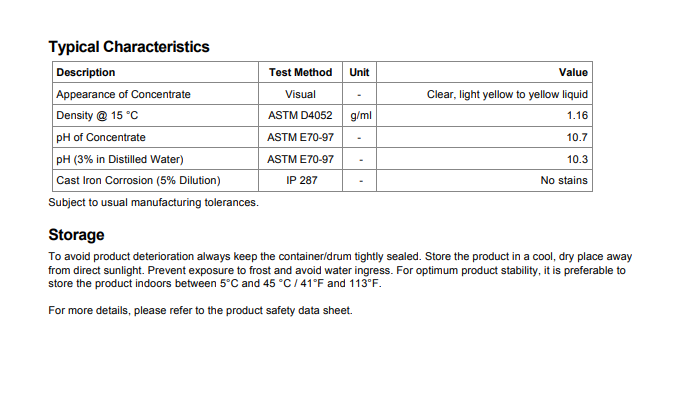Click the ASTM D4052 cell

click(300, 116)
